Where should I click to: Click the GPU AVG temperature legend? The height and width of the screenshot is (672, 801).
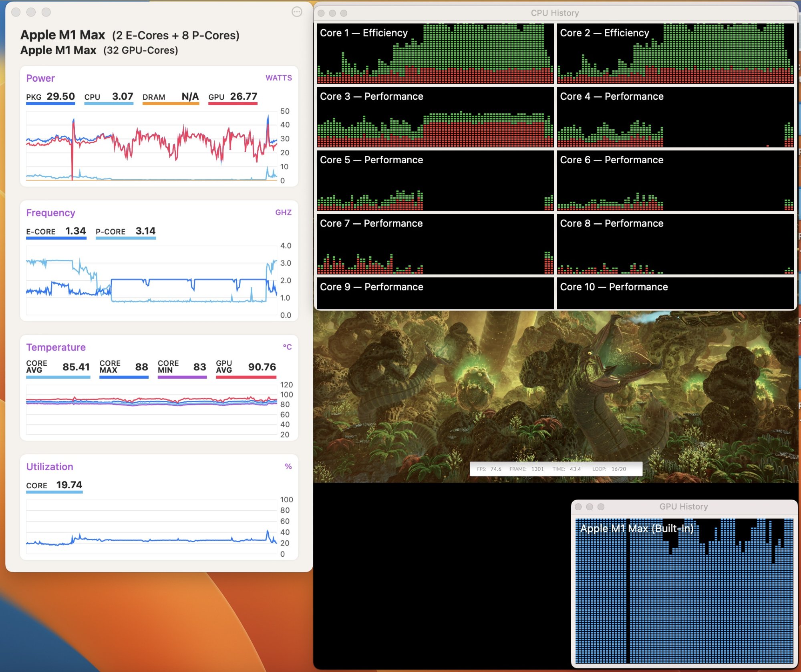click(x=246, y=367)
